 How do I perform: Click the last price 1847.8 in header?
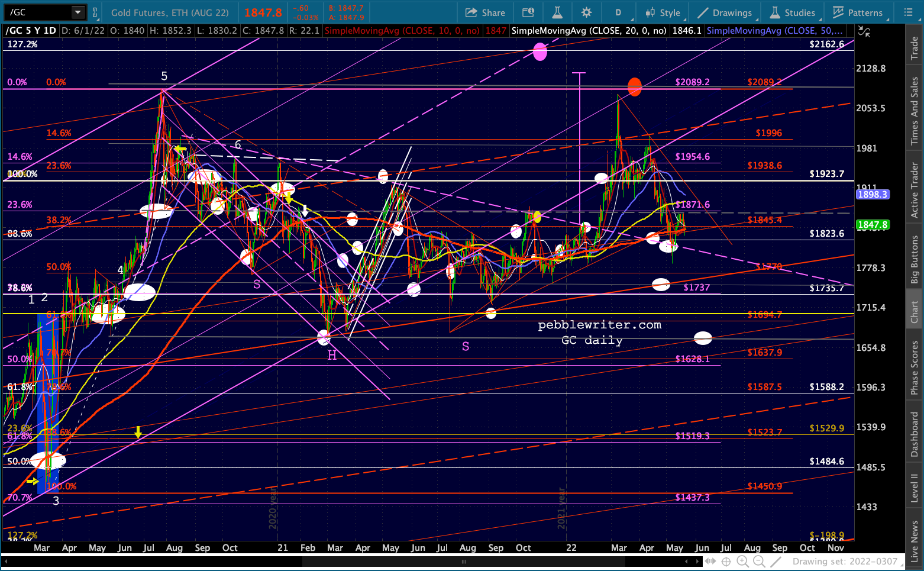263,12
